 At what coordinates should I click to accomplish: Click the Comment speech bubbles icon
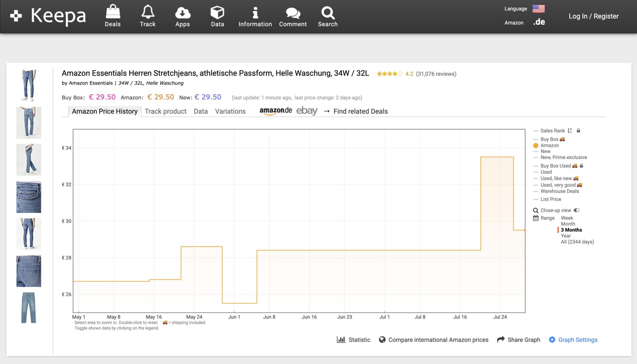pos(293,13)
